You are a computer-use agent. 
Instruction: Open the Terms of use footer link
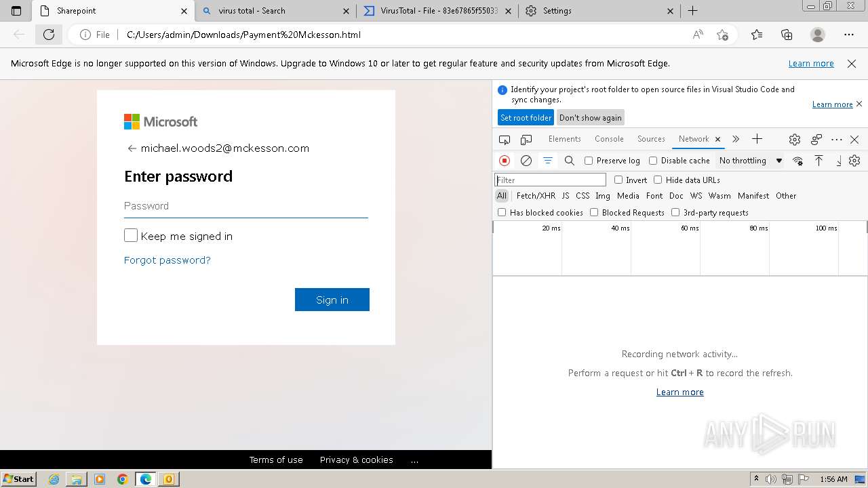click(276, 460)
